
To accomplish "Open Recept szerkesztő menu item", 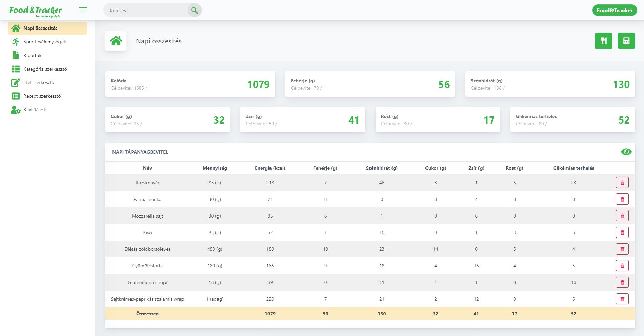I will [x=48, y=96].
